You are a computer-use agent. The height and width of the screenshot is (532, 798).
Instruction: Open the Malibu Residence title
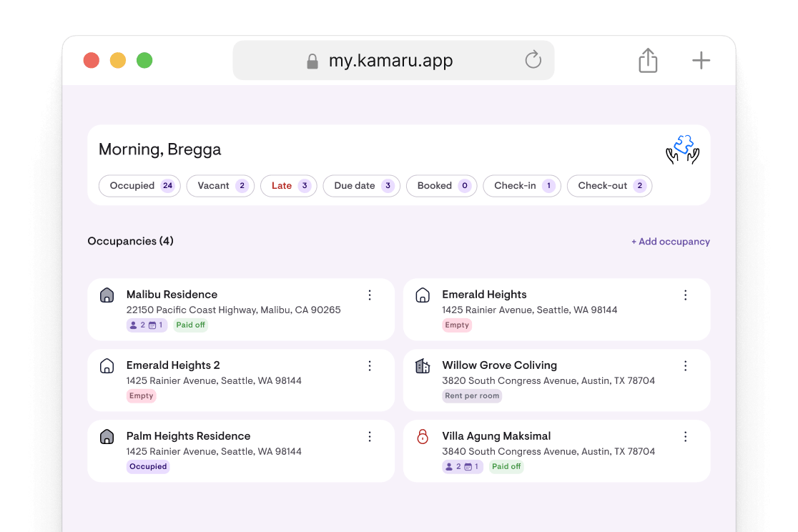click(172, 295)
